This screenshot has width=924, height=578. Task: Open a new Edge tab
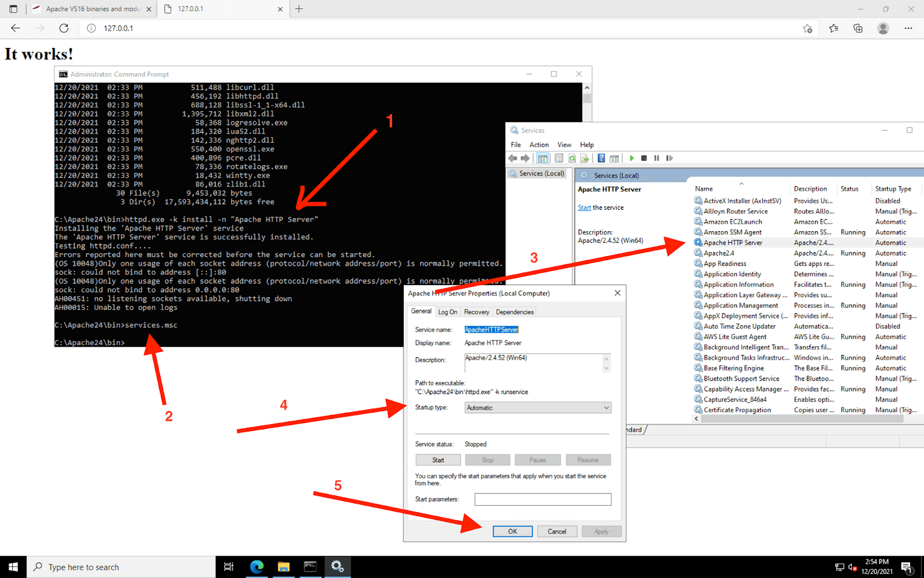299,9
